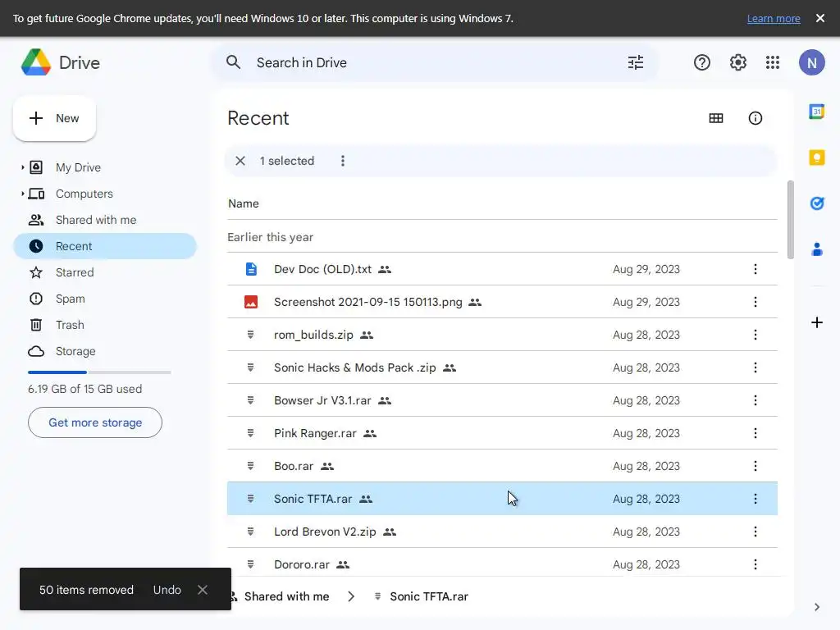Focus the Search in Drive field
This screenshot has width=840, height=630.
click(435, 62)
